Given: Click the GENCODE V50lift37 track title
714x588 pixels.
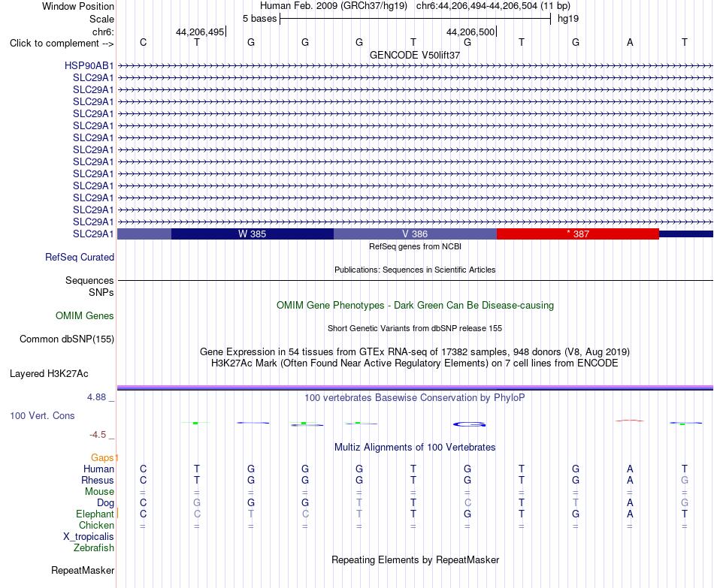Looking at the screenshot, I should (x=415, y=55).
